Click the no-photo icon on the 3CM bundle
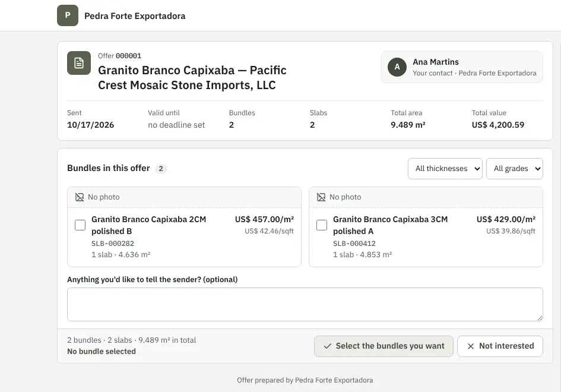This screenshot has height=392, width=561. click(x=321, y=197)
